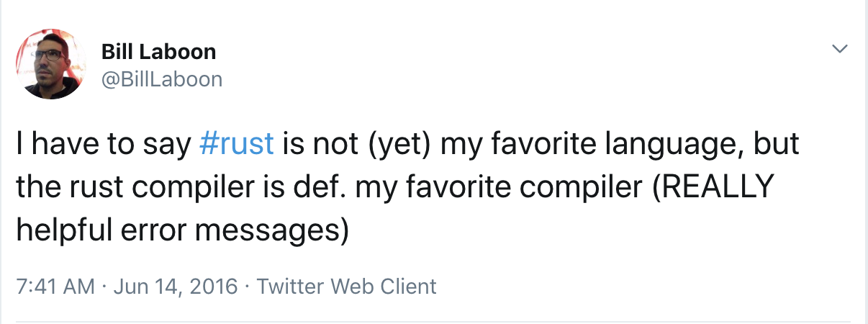Click the word 'but' ending the first line
This screenshot has height=324, width=868.
pyautogui.click(x=777, y=144)
